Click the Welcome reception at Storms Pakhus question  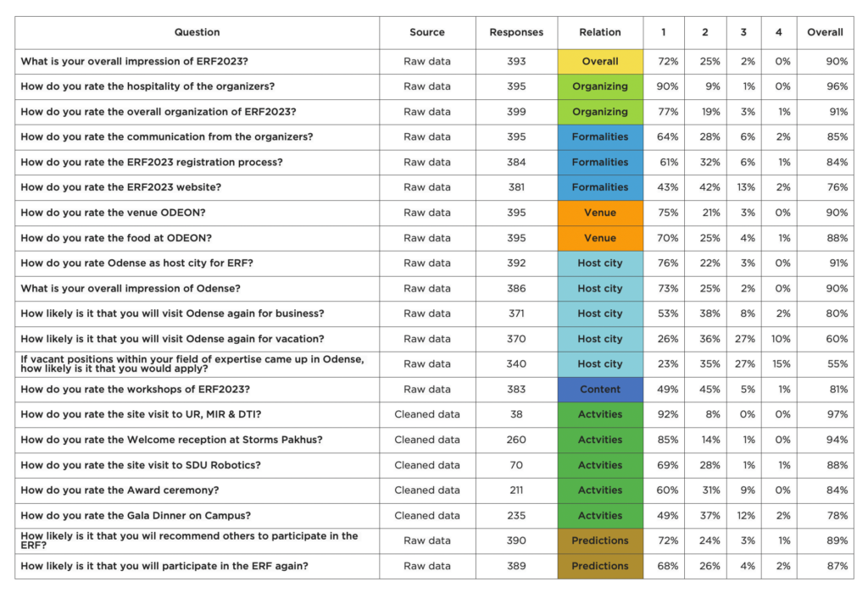coord(171,440)
